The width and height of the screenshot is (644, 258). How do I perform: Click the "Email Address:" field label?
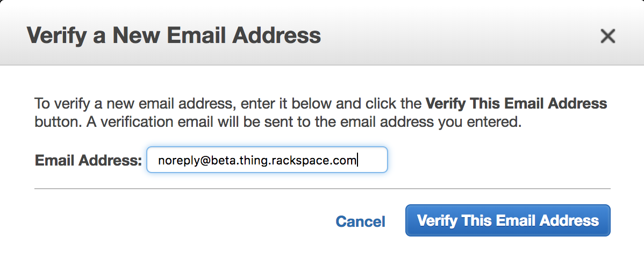point(88,160)
